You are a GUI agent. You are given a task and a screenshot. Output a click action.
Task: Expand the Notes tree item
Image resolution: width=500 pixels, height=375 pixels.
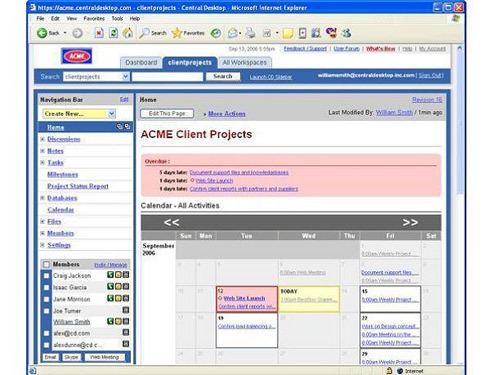(x=42, y=151)
